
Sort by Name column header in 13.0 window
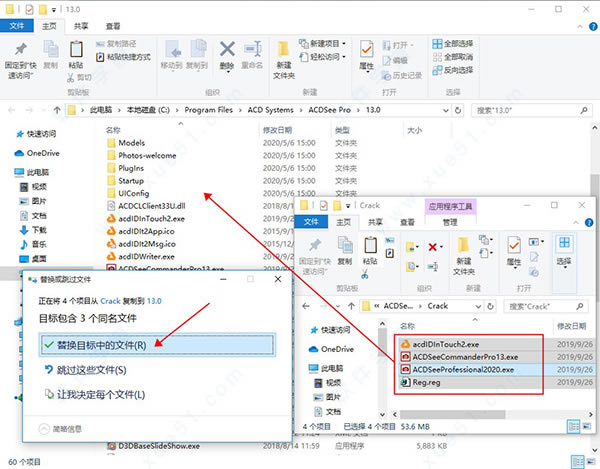pyautogui.click(x=113, y=130)
